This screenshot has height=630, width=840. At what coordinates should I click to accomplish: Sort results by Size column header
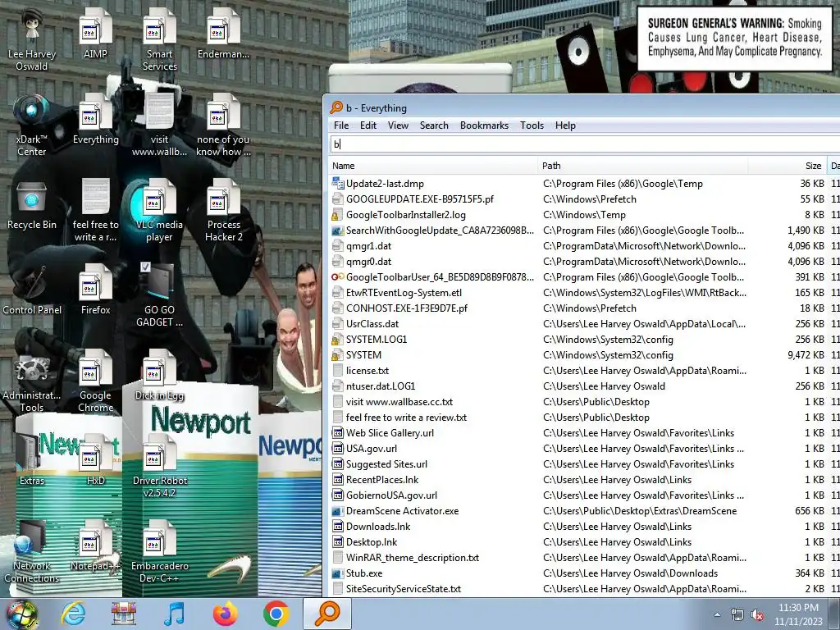point(787,166)
